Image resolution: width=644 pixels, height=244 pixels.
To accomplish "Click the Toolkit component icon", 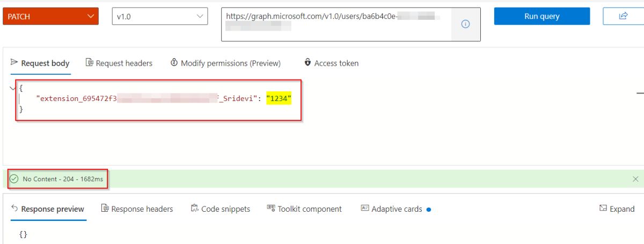I will [271, 209].
